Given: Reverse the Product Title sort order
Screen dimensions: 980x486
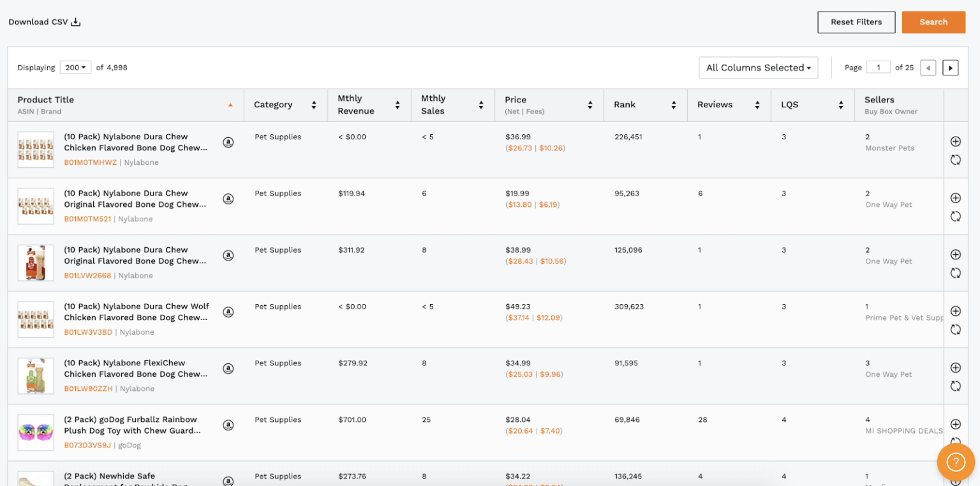Looking at the screenshot, I should tap(230, 105).
